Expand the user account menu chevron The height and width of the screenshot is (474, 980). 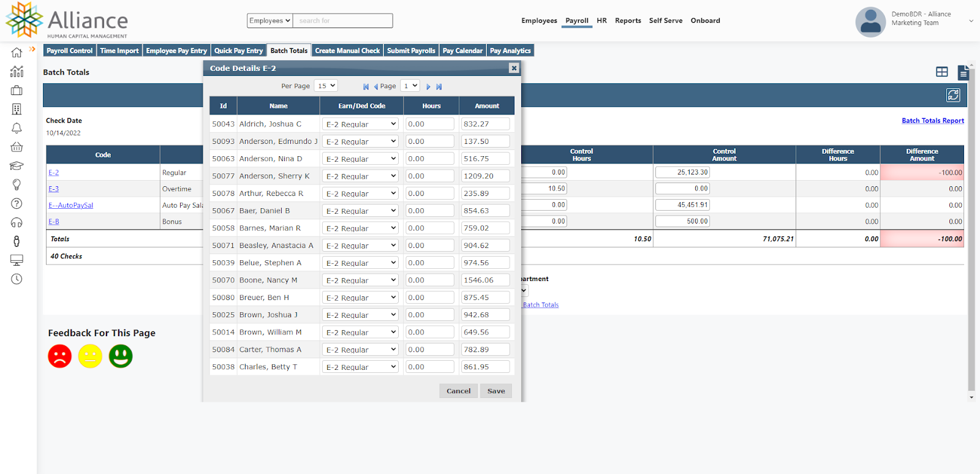coord(971,21)
